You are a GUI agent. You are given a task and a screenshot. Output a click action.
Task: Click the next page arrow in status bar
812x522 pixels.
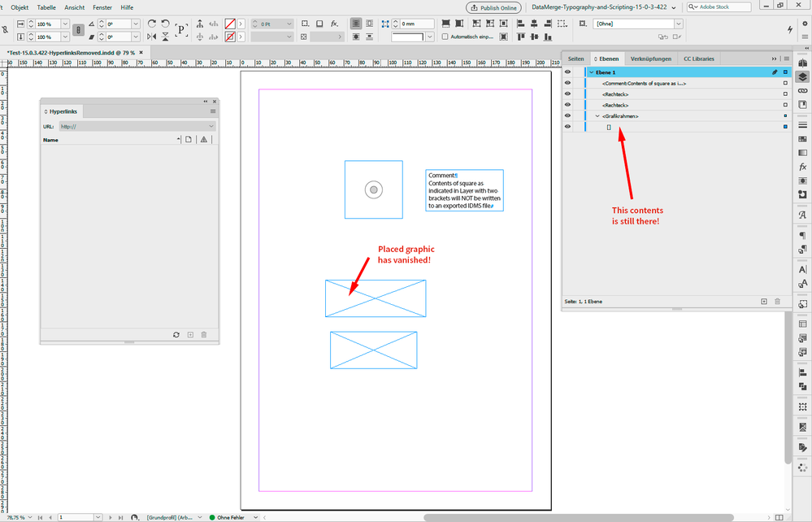(111, 517)
